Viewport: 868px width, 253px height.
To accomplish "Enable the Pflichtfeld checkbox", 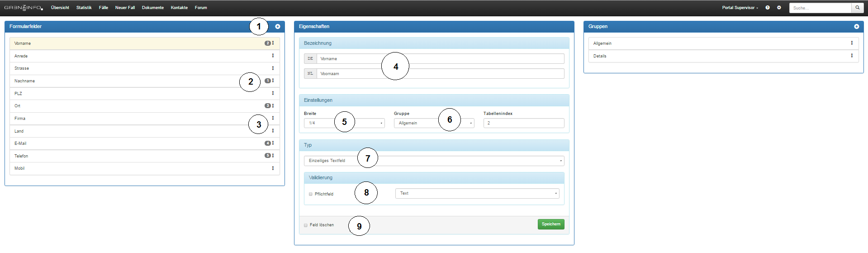I will (311, 194).
